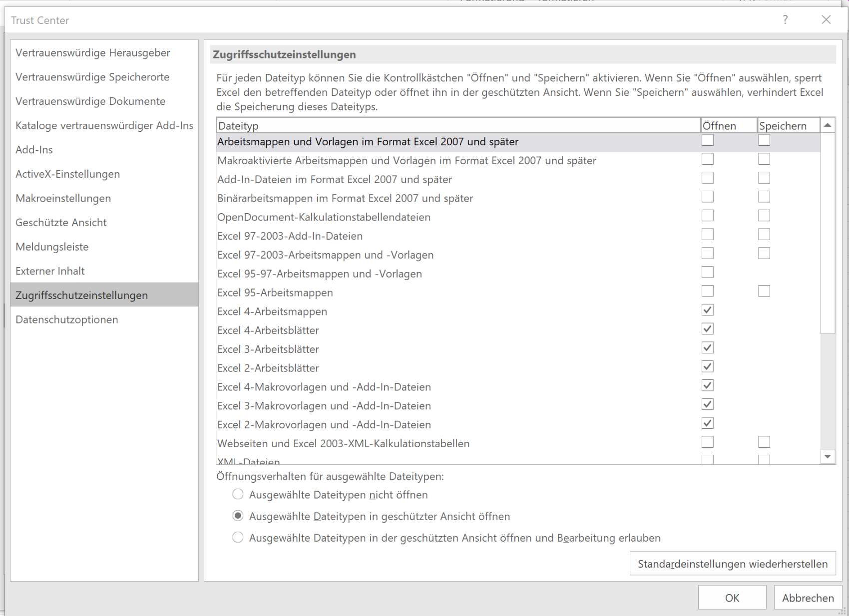This screenshot has height=616, width=849.
Task: Select row 'Webseiten und Excel 2003-XML-Kalkulationstabellen'
Action: click(x=518, y=443)
